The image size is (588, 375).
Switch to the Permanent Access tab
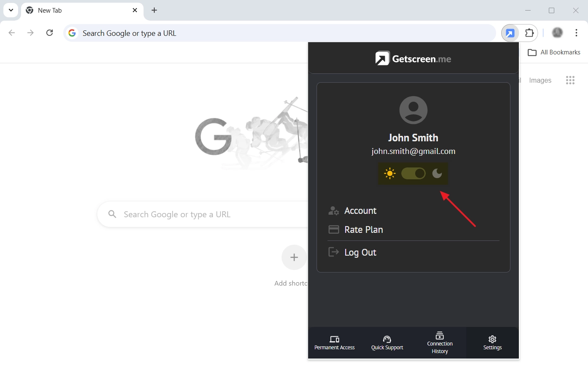335,343
